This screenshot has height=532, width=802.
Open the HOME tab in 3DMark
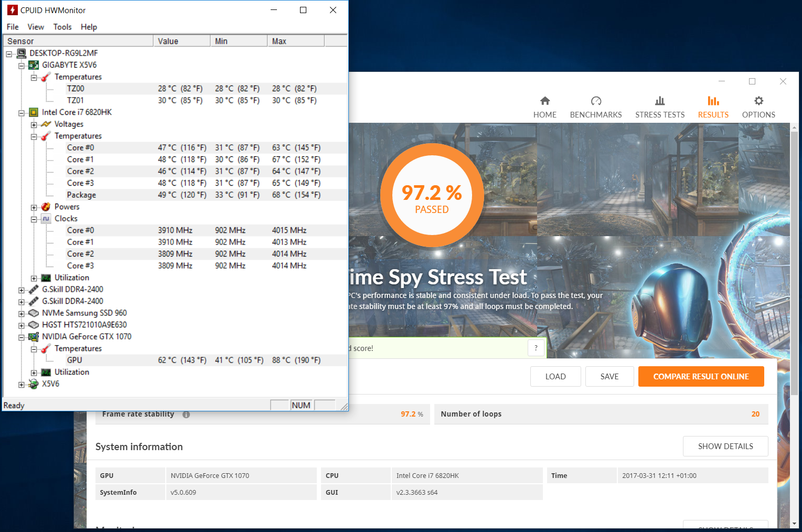click(545, 108)
